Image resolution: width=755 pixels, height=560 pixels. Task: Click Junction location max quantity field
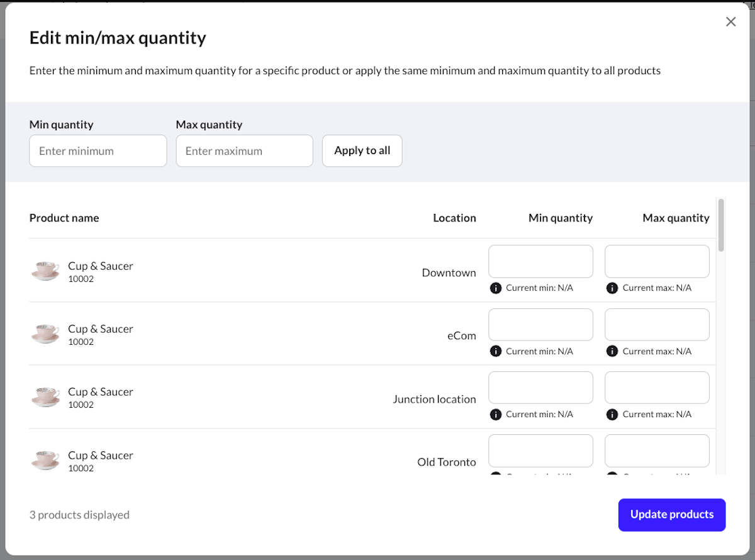click(657, 388)
